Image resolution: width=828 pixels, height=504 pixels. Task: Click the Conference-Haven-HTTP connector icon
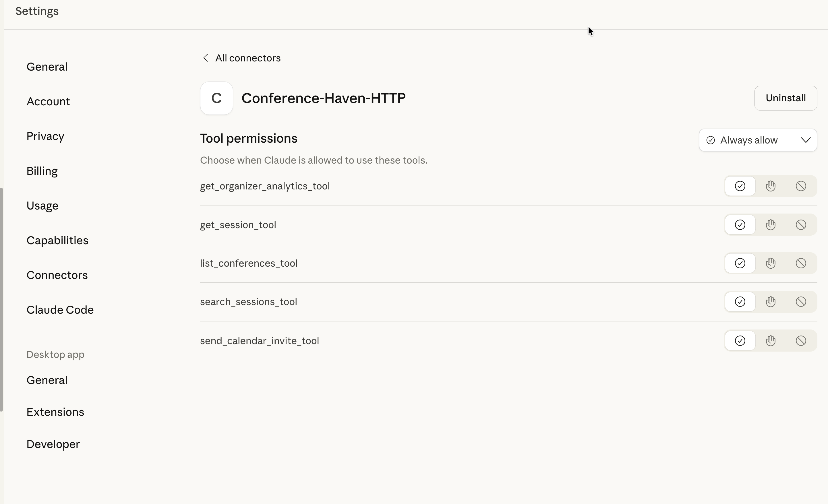click(x=216, y=98)
